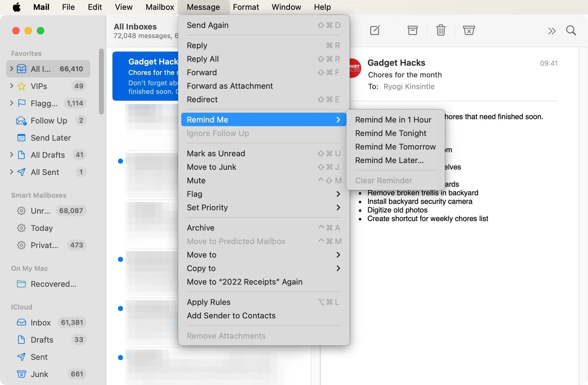Open the View menu in menu bar
This screenshot has width=588, height=385.
tap(123, 7)
